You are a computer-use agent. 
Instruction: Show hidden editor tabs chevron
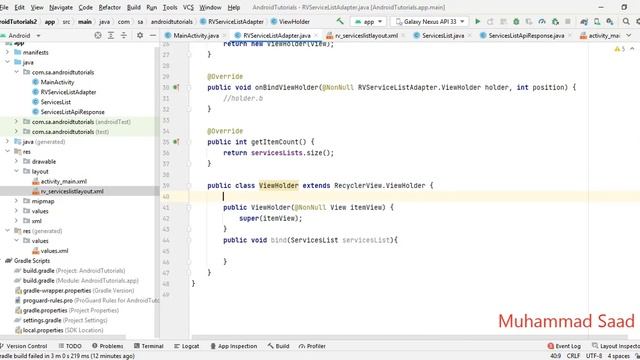(629, 36)
